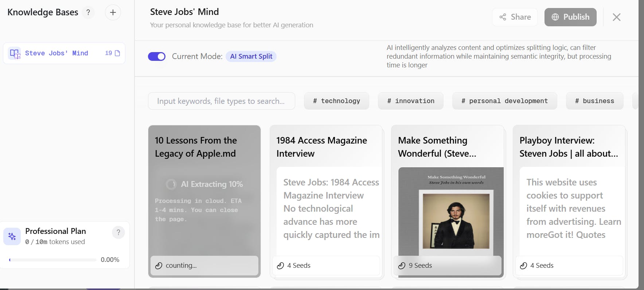Click the sparkle icon beside Professional Plan
Screen dimensions: 644x290
tap(12, 237)
